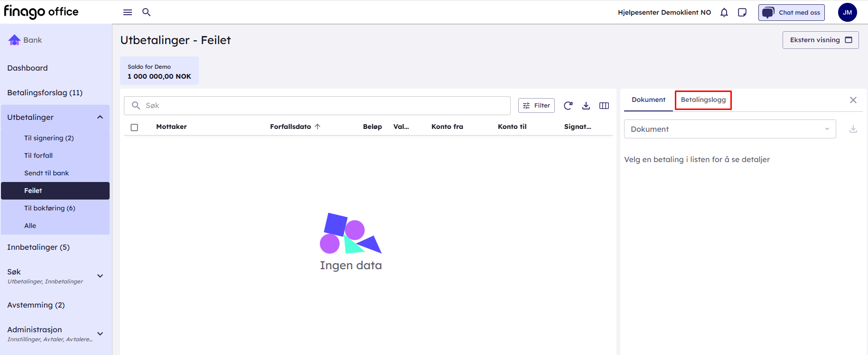Image resolution: width=868 pixels, height=355 pixels.
Task: Click the Bank home icon
Action: [x=14, y=40]
